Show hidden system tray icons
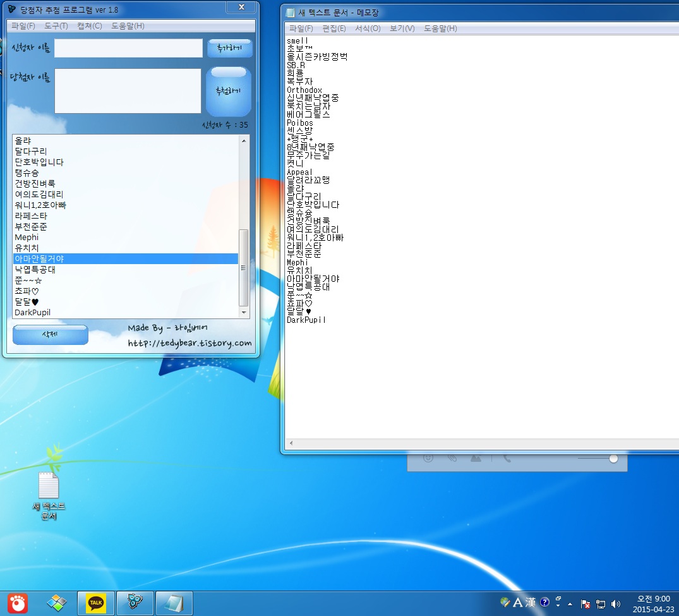 click(x=570, y=604)
